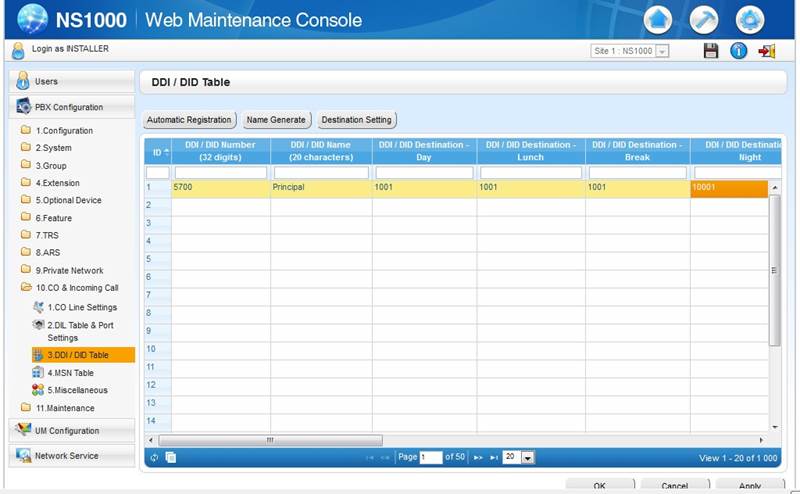
Task: Click the Home icon in header
Action: [x=657, y=19]
